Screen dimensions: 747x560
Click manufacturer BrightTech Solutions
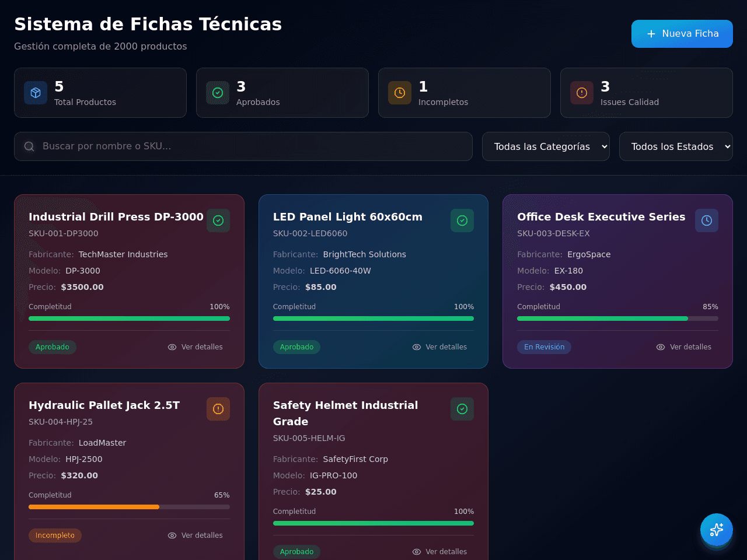(365, 254)
